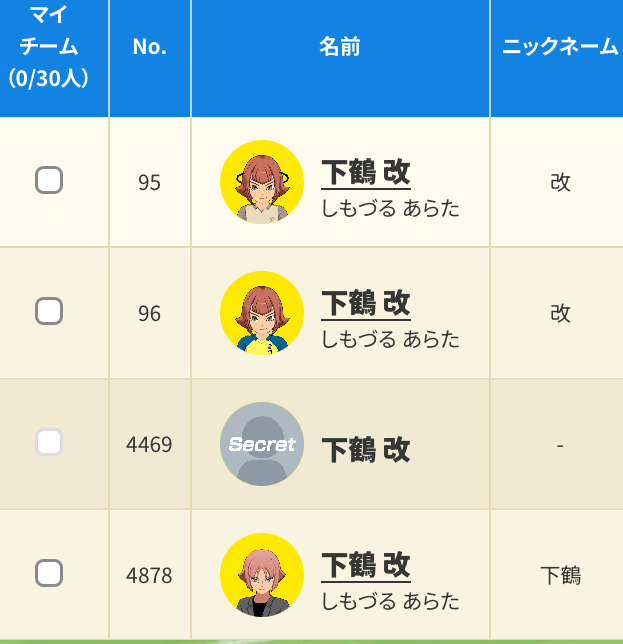Tick the checkbox for player No. 4469
The width and height of the screenshot is (623, 644).
(49, 443)
